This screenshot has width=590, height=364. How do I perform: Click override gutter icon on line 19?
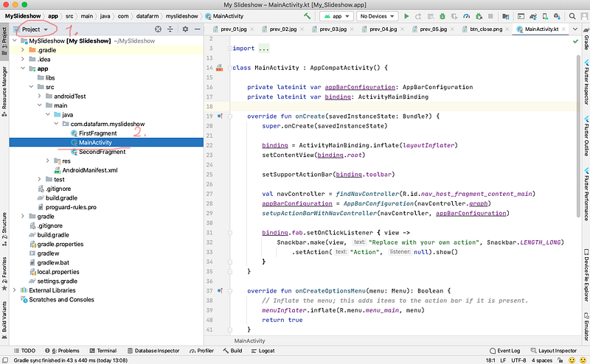pos(220,116)
